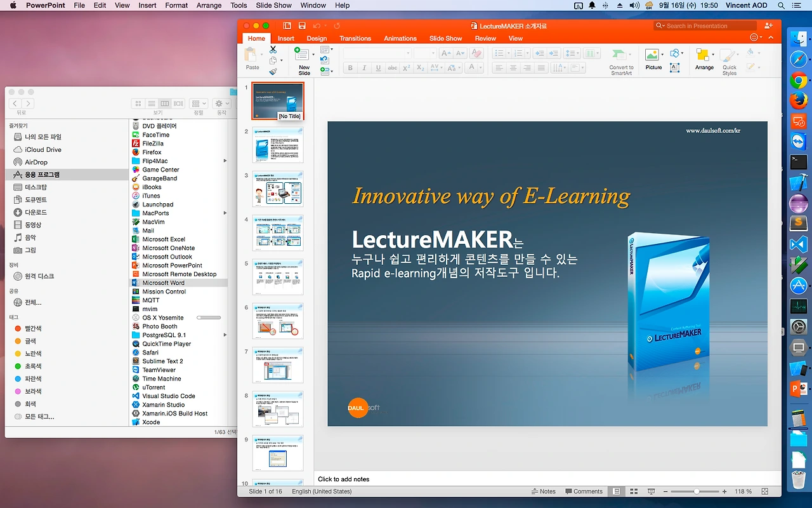Image resolution: width=812 pixels, height=508 pixels.
Task: Justify the text in the ribbon
Action: [x=541, y=68]
